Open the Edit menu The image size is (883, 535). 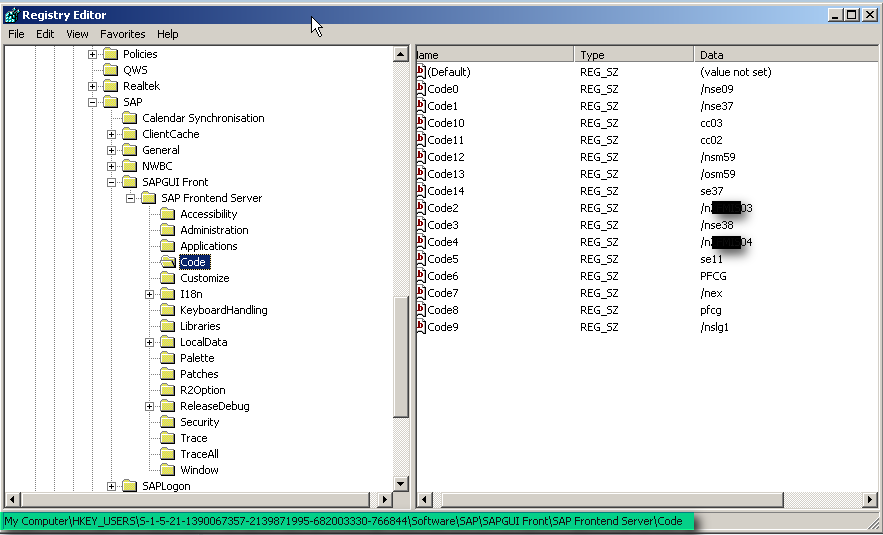click(45, 34)
